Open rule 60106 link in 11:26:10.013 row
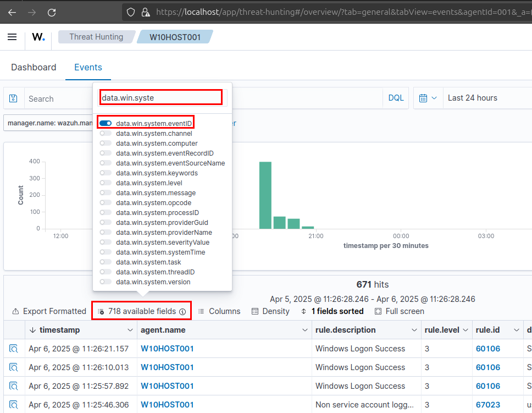532x413 pixels. pos(488,367)
